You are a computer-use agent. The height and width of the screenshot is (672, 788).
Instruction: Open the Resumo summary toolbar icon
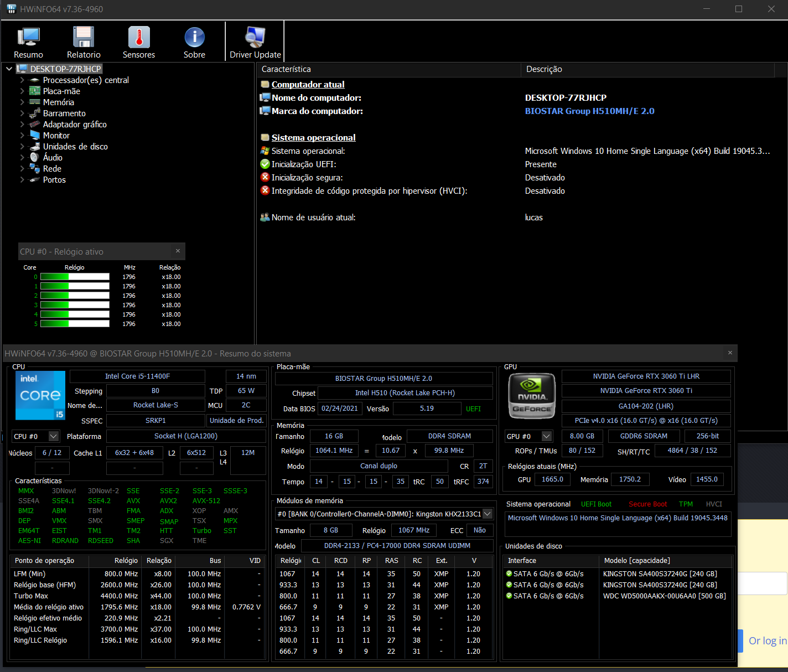pos(28,42)
